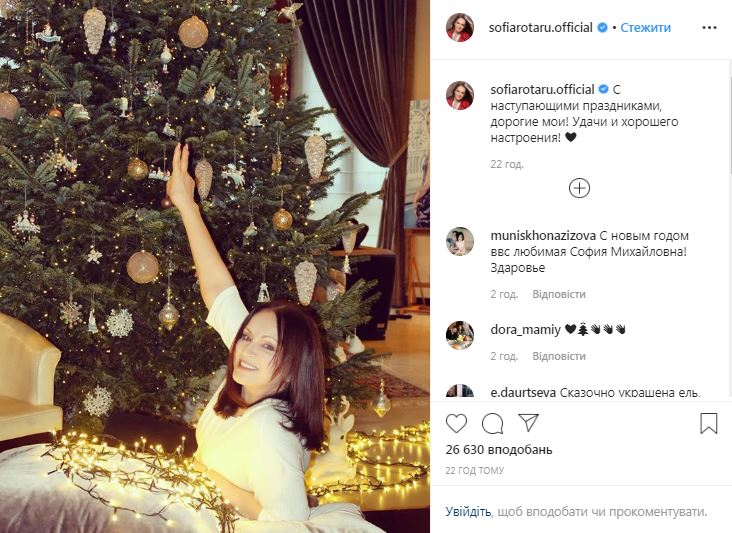Follow the account via Стежити
The width and height of the screenshot is (732, 533).
coord(645,28)
